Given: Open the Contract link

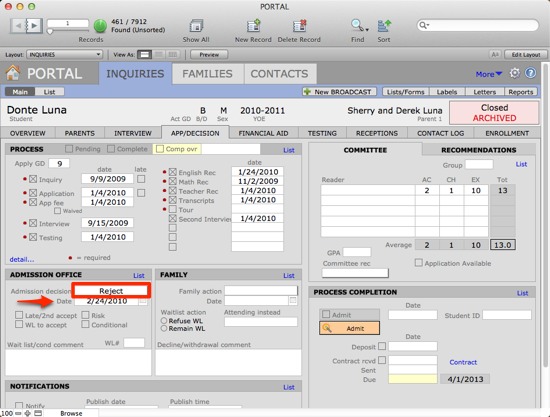Looking at the screenshot, I should coord(463,362).
